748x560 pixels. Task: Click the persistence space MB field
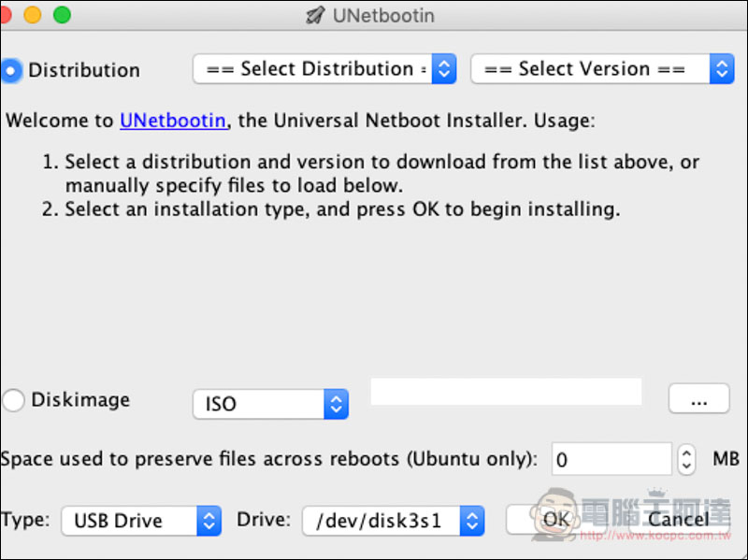(x=611, y=459)
